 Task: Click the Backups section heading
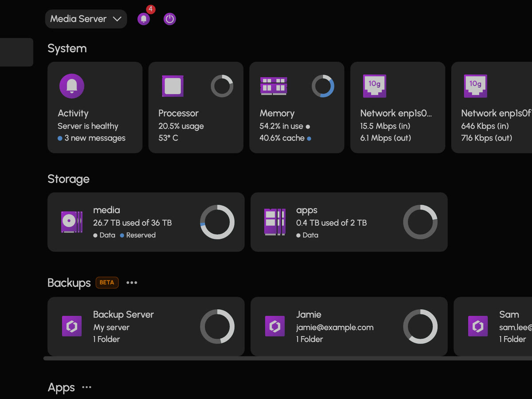[x=69, y=283]
